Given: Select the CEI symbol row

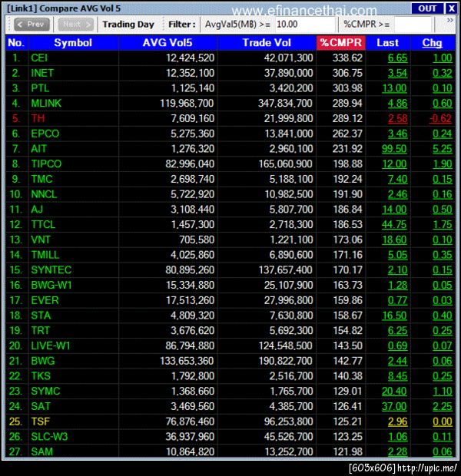Looking at the screenshot, I should click(x=230, y=58).
